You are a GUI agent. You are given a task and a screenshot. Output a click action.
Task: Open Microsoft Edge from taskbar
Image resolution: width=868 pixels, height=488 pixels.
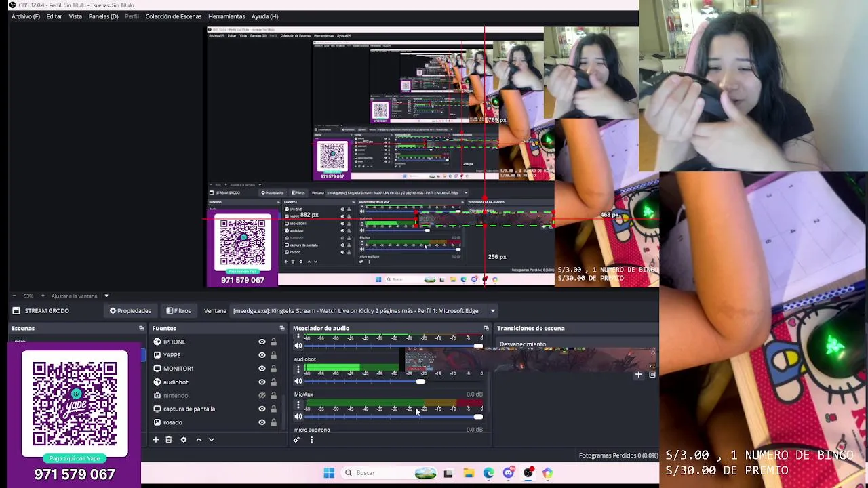488,473
